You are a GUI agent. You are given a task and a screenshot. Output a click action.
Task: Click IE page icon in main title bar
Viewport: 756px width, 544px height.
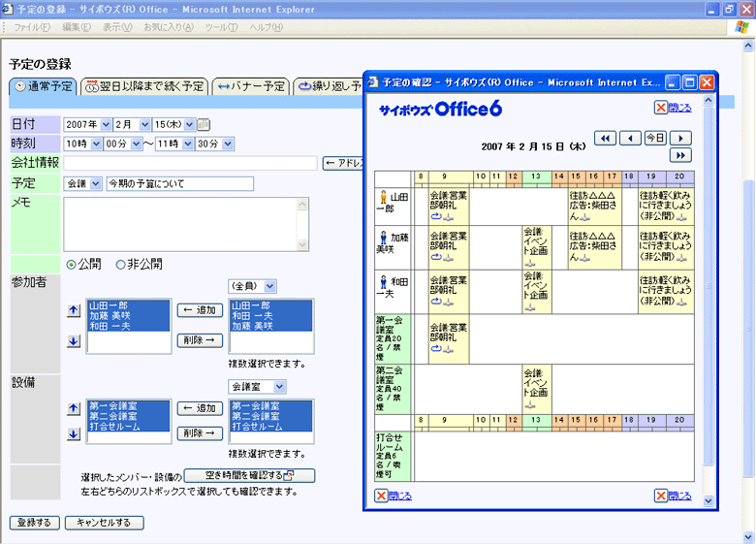tap(7, 9)
